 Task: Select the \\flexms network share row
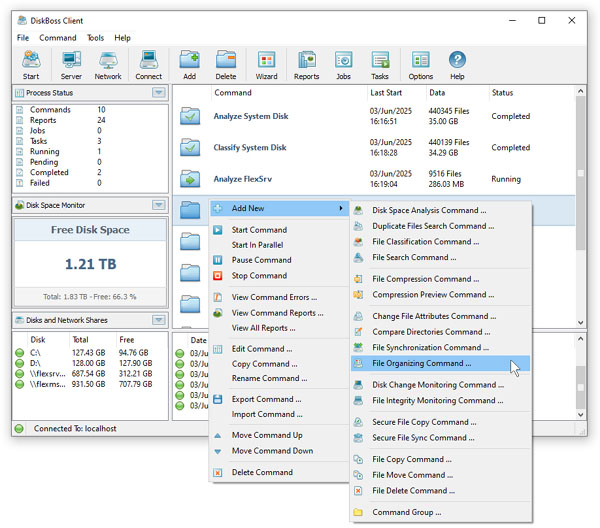(x=90, y=384)
